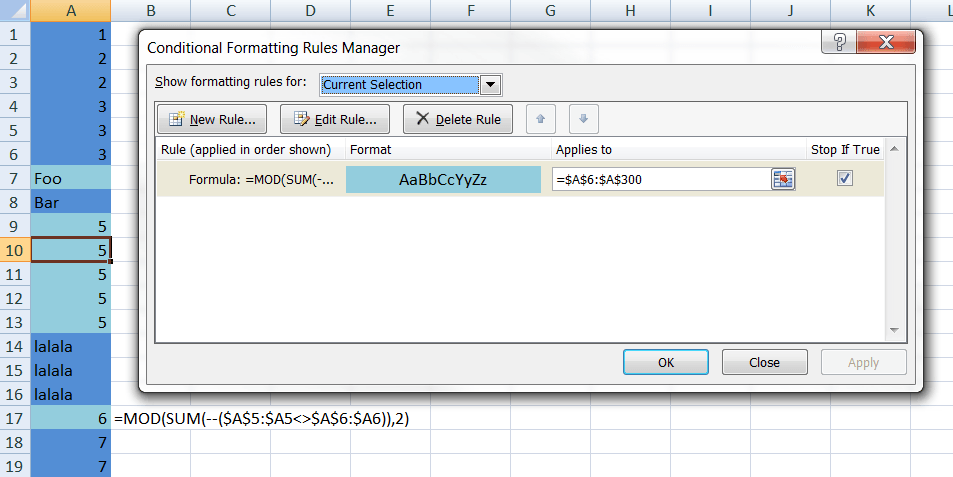This screenshot has height=477, width=953.
Task: Click the Close button in dialog
Action: click(764, 362)
